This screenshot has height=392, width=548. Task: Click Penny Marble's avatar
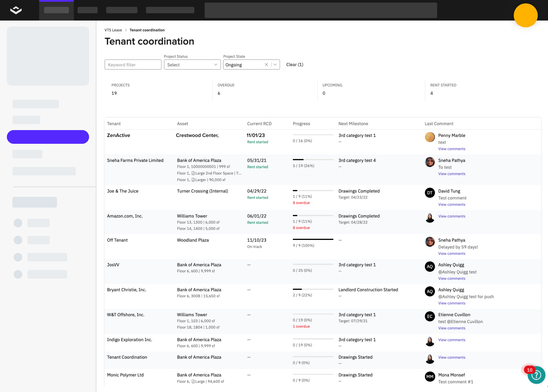430,137
